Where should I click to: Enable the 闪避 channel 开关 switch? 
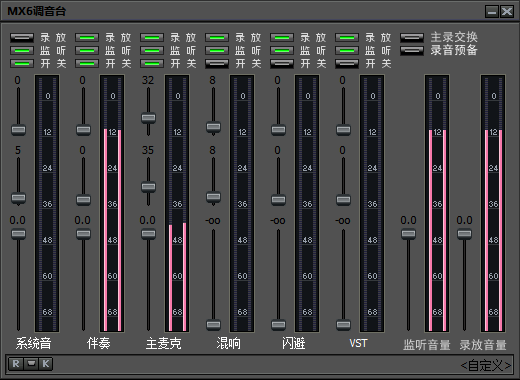[x=282, y=63]
